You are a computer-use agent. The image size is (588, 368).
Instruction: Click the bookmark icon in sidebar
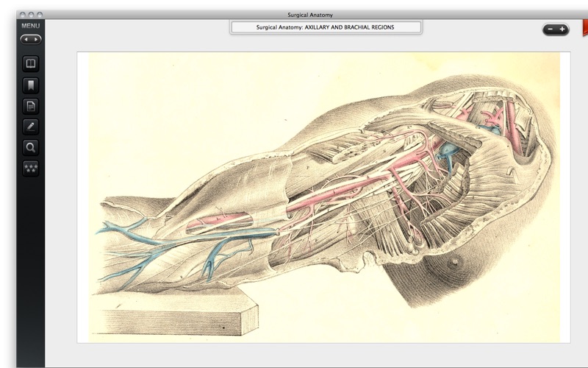[x=31, y=85]
